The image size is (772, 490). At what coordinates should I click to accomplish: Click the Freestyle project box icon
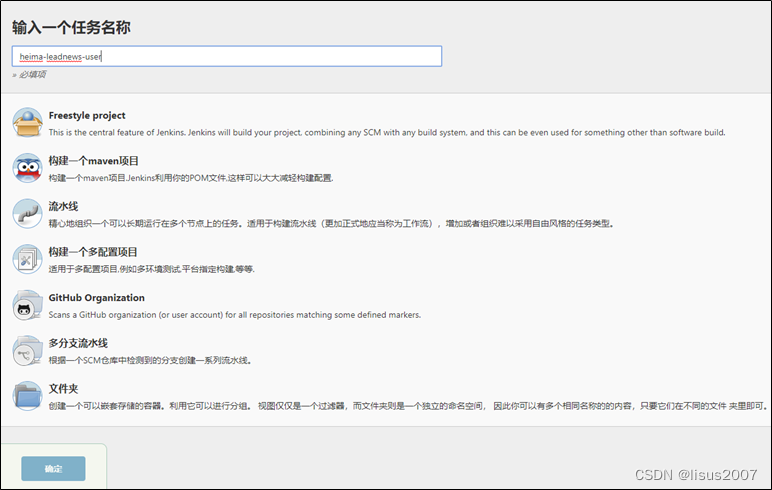pos(28,122)
